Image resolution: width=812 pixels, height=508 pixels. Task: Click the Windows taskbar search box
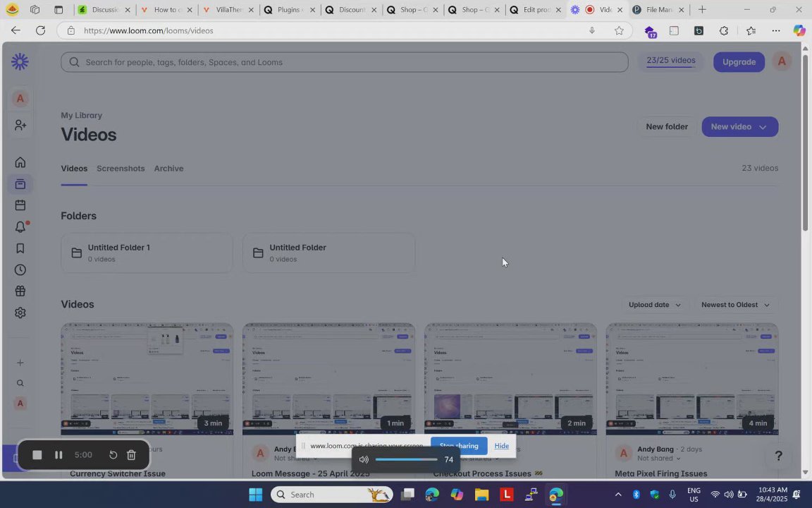[x=331, y=495]
